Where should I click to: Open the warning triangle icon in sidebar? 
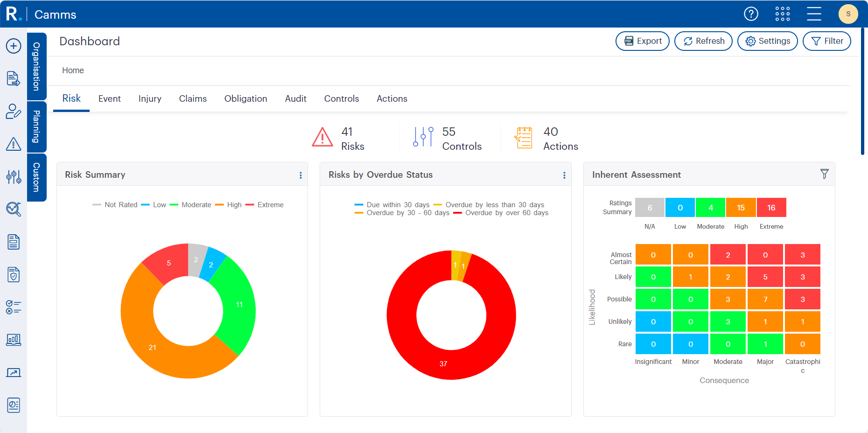14,144
